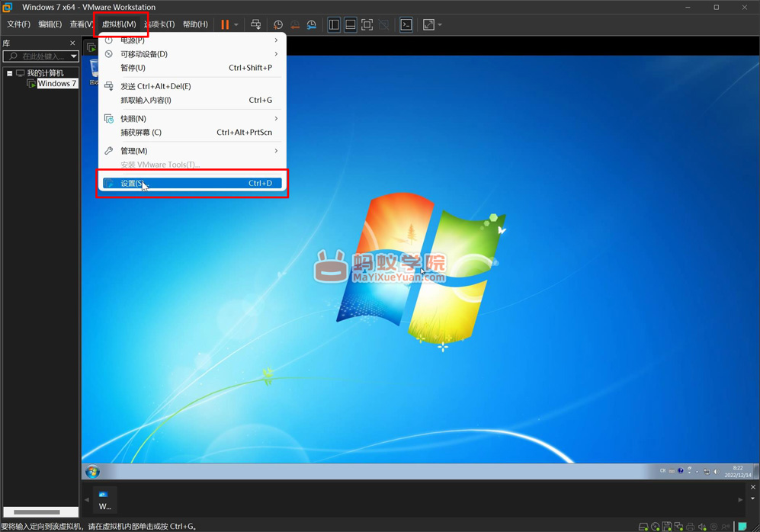Select the Windows 7 VM in library tree
This screenshot has width=760, height=532.
coord(56,83)
